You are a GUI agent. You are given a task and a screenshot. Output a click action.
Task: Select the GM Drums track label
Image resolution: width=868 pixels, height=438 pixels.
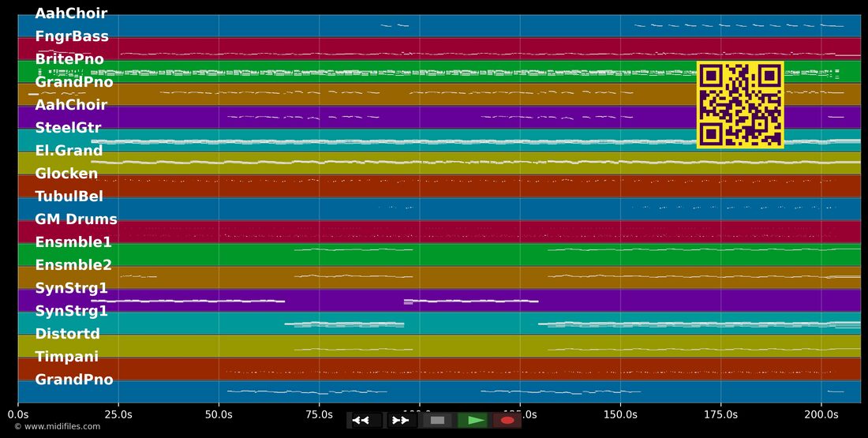tap(76, 219)
